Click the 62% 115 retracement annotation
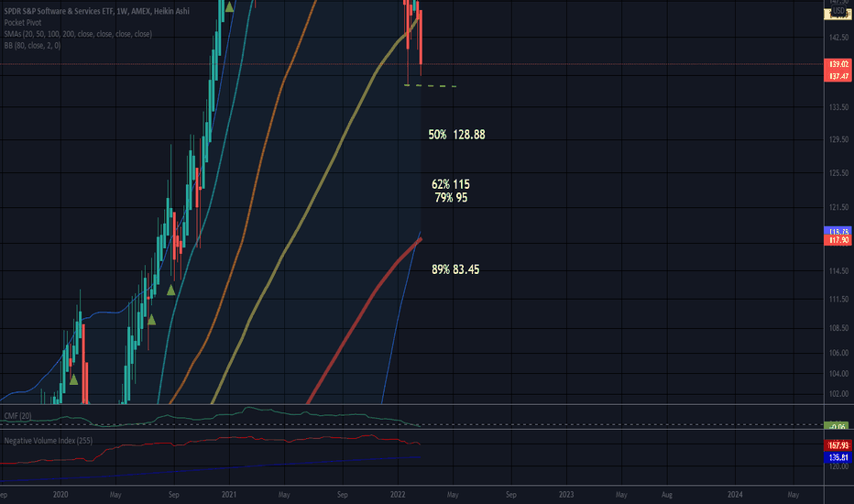 (451, 184)
